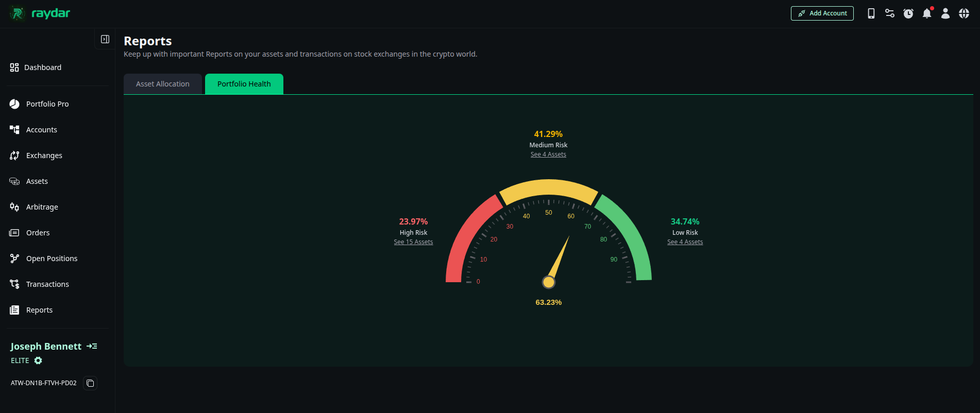Open the notifications bell
980x413 pixels.
coord(927,13)
